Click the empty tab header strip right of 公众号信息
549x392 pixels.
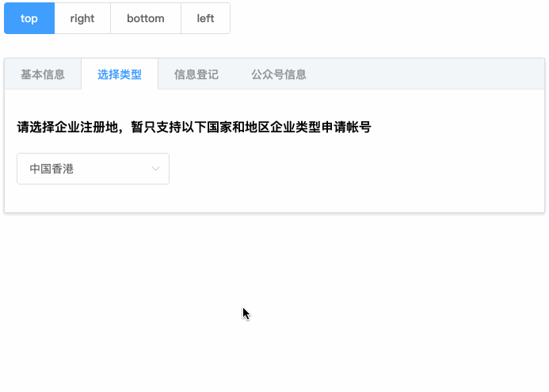(x=428, y=74)
